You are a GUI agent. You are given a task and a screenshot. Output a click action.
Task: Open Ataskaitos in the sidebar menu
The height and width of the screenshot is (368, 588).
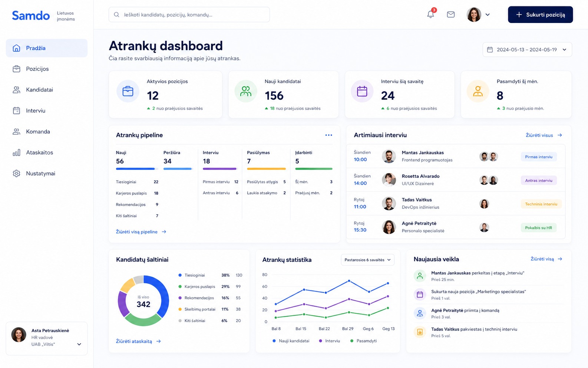[x=47, y=152]
